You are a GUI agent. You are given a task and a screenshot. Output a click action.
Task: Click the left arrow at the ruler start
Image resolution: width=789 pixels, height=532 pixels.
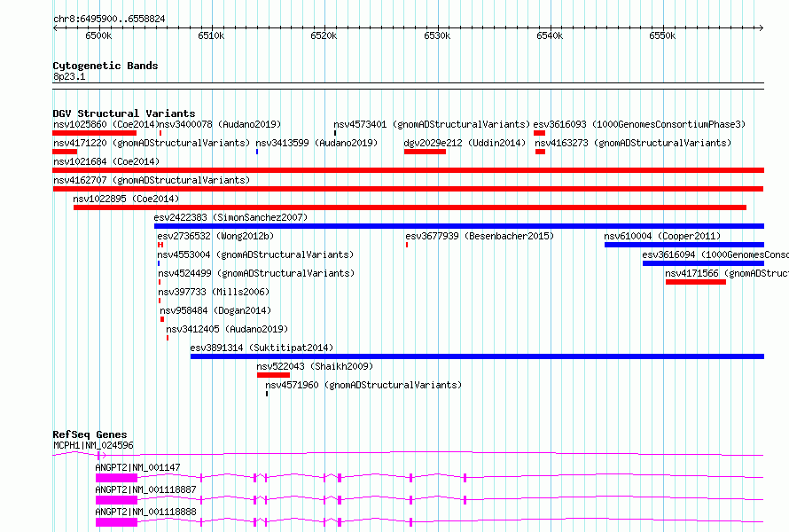click(x=55, y=28)
